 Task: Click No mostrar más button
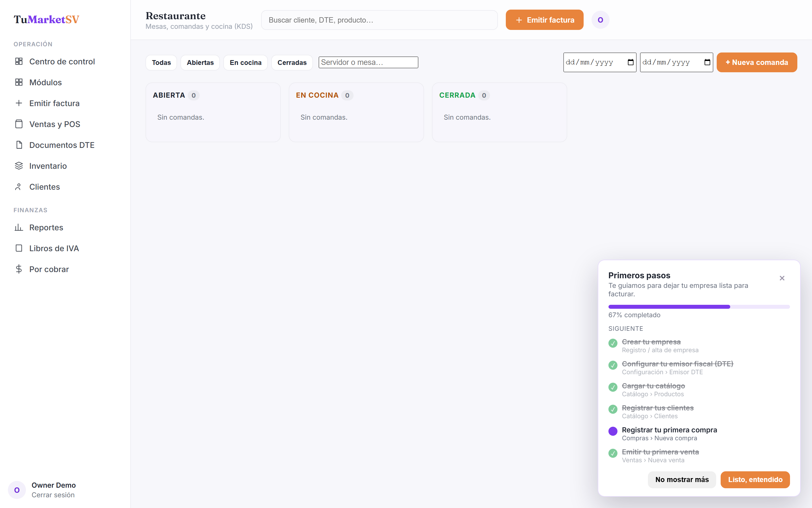(x=682, y=479)
